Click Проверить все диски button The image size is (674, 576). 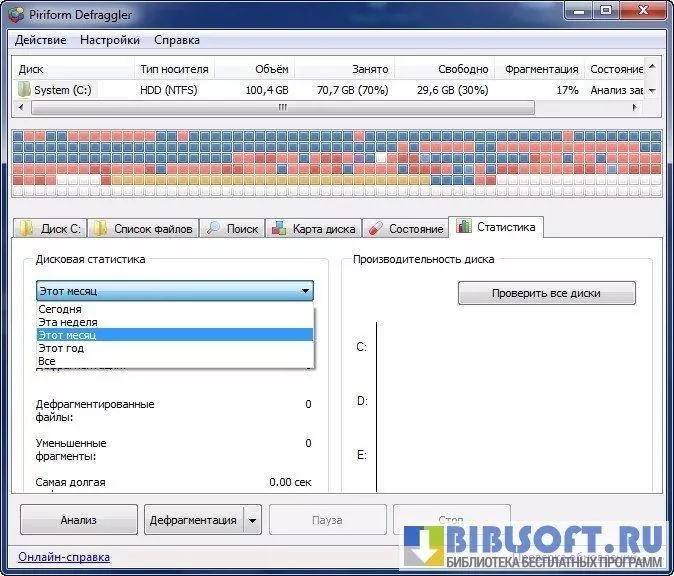(x=547, y=294)
